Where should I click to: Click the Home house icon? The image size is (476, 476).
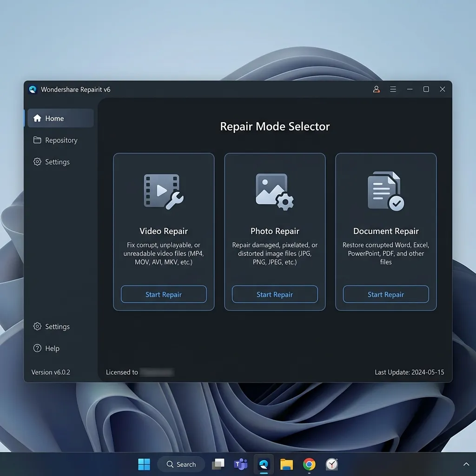(37, 118)
